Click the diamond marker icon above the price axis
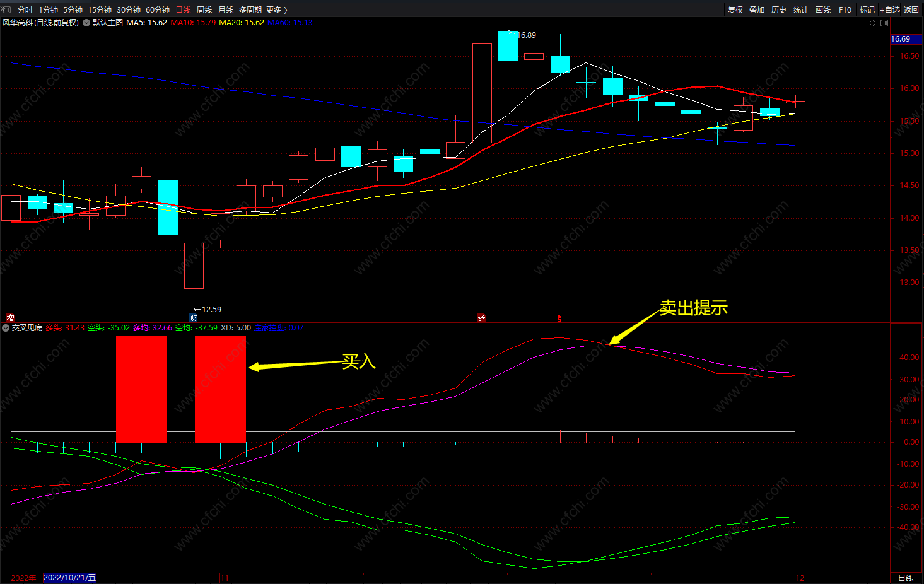The width and height of the screenshot is (924, 584). click(873, 23)
